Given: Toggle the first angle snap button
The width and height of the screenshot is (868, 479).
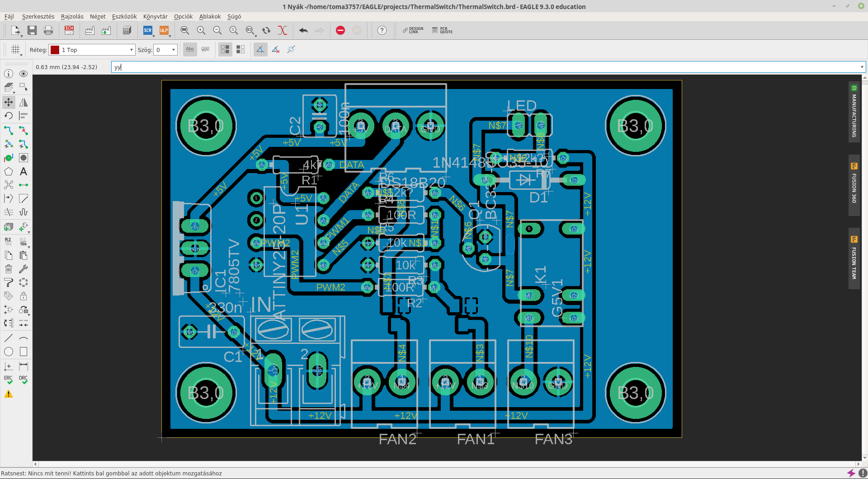Looking at the screenshot, I should (260, 49).
